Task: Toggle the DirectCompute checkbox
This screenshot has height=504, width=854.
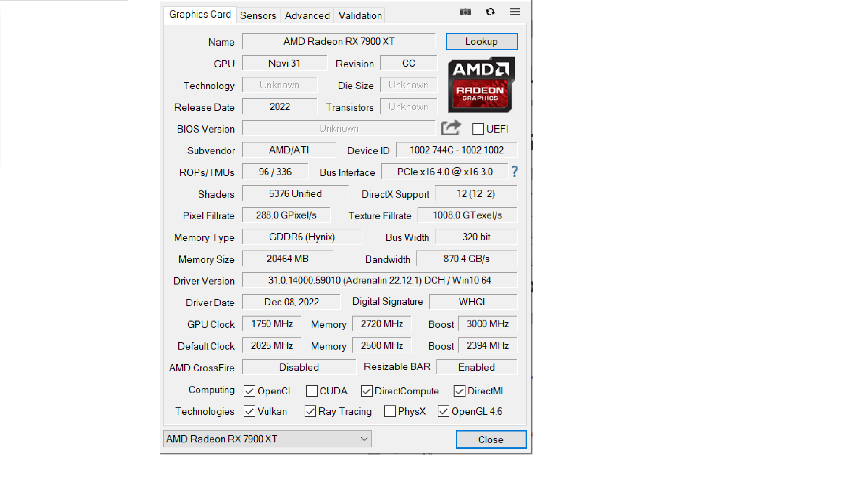Action: [x=366, y=391]
